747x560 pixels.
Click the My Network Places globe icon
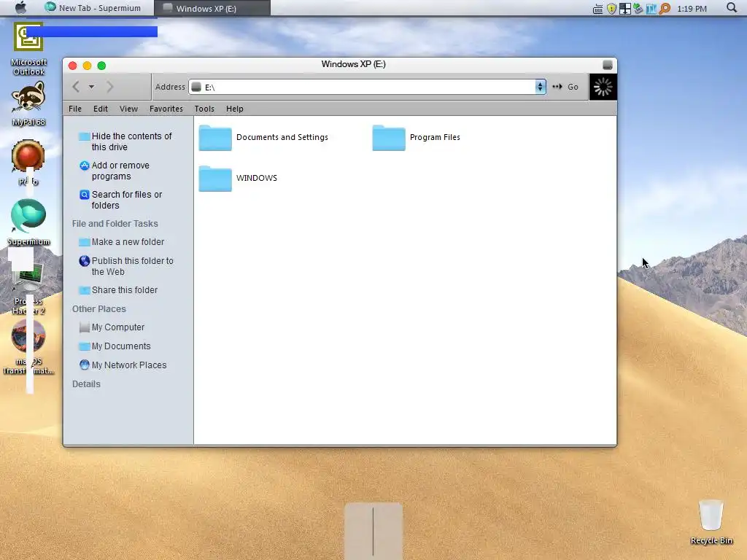pos(85,365)
